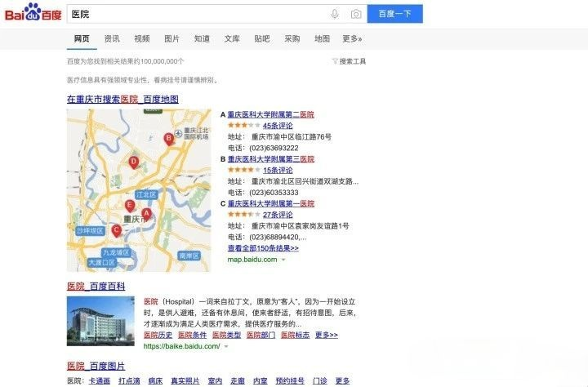This screenshot has width=588, height=387.
Task: Switch to the 贴吧 tab
Action: (262, 38)
